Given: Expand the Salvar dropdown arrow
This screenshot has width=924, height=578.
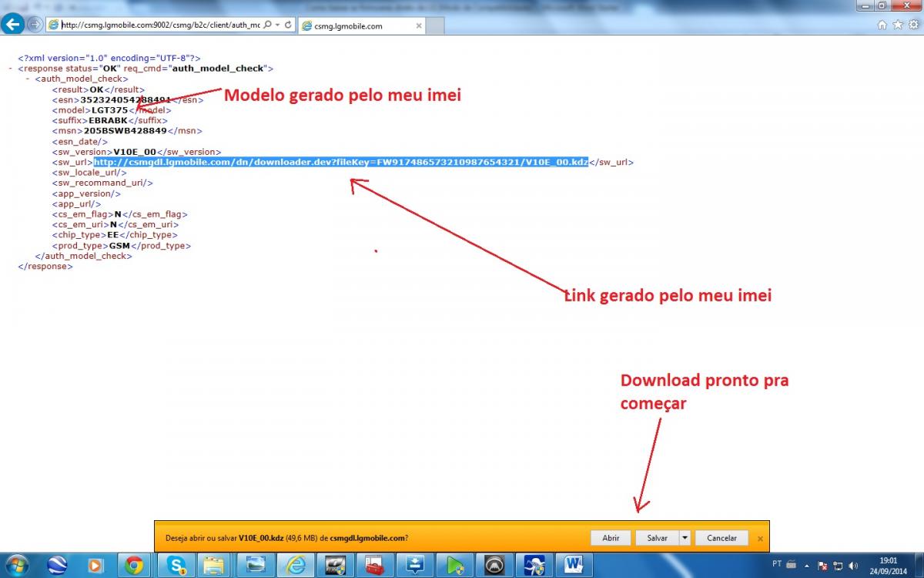Looking at the screenshot, I should point(685,538).
